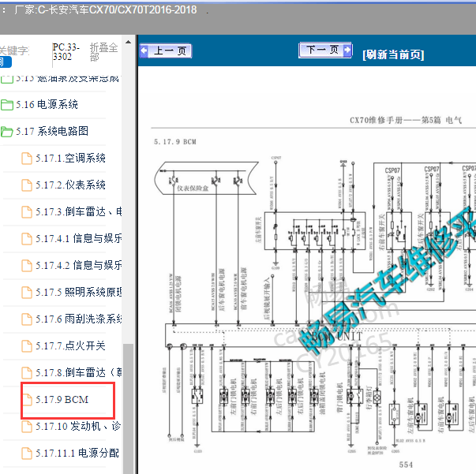Click document icon beside 5.17.5 照明系统
This screenshot has height=474, width=476.
click(x=27, y=293)
